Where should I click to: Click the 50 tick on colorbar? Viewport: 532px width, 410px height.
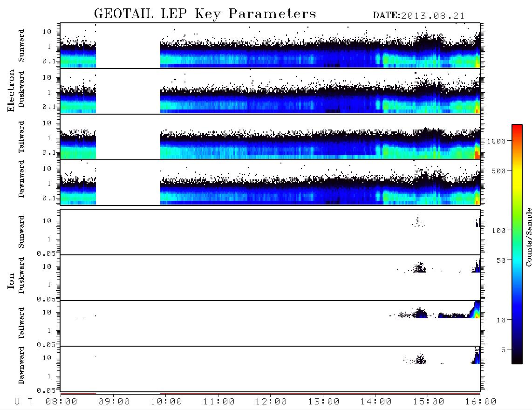[x=501, y=260]
